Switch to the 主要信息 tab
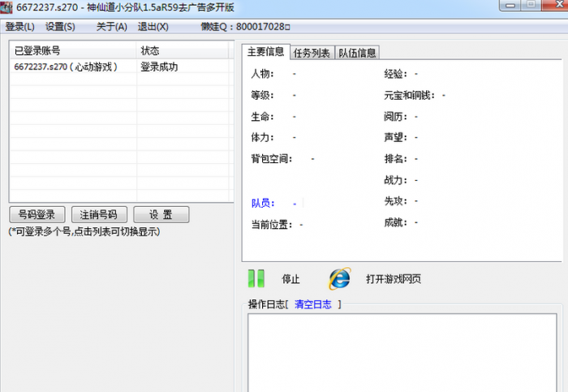The width and height of the screenshot is (568, 392). click(x=265, y=52)
